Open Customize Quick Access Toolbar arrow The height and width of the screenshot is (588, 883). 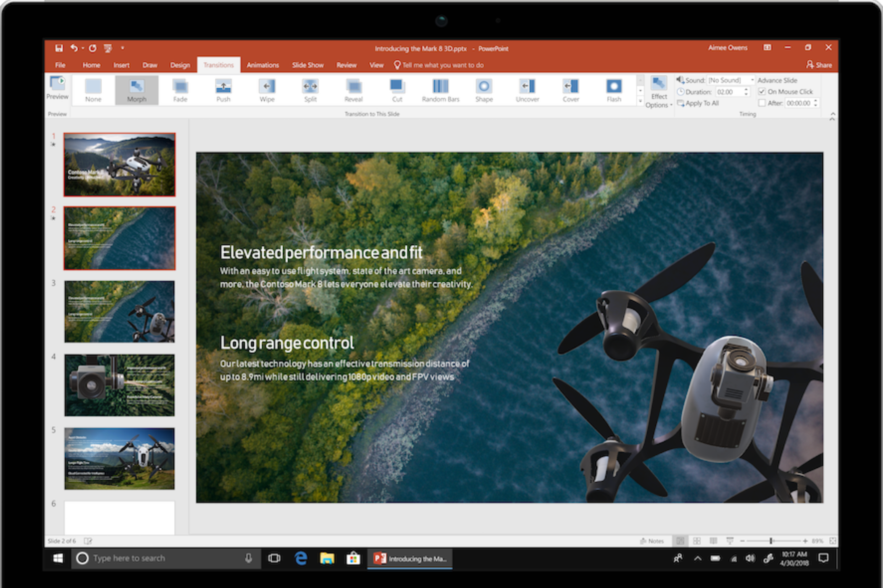click(x=123, y=48)
